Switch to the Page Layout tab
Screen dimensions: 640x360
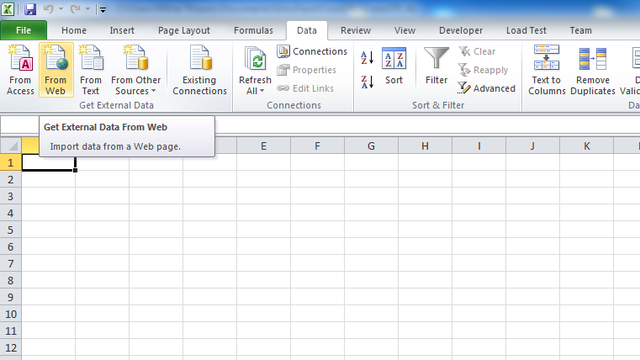184,31
